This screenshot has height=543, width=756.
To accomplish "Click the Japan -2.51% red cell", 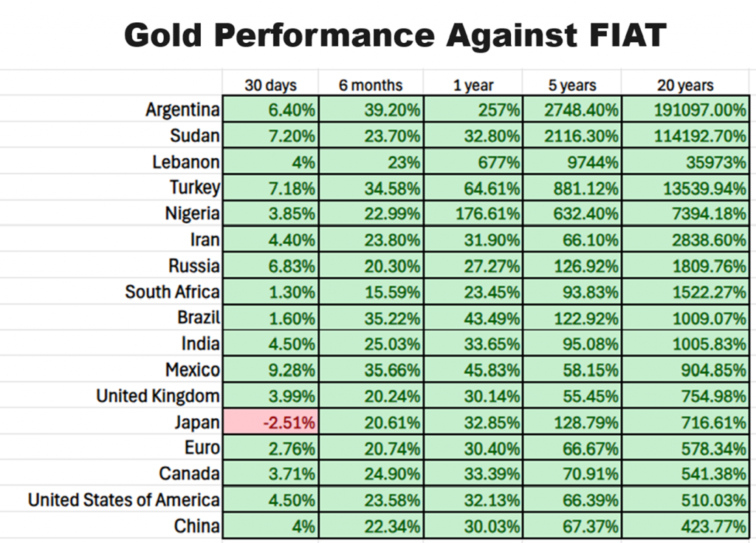I will coord(270,423).
